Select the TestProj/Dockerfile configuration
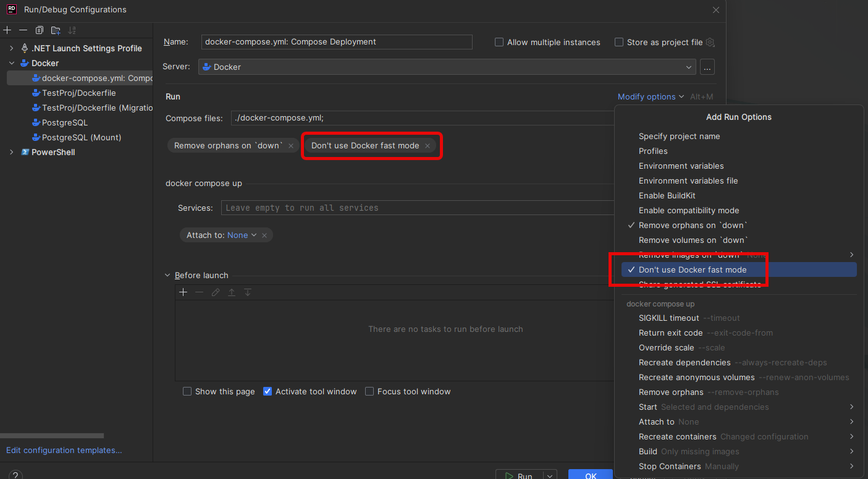868x479 pixels. 79,93
